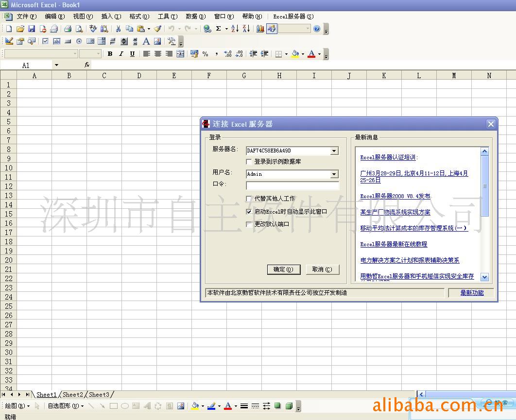Expand the 用户名 dropdown

(334, 174)
